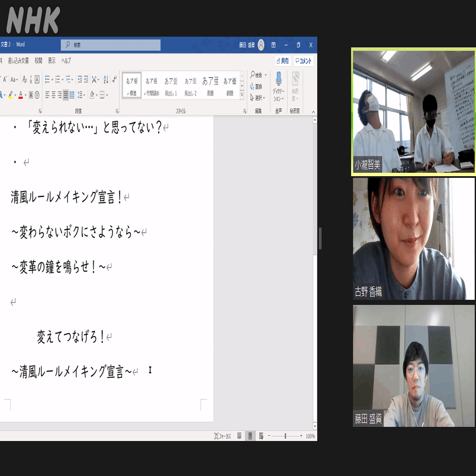
Task: Click the 置換 replace button
Action: point(256,86)
